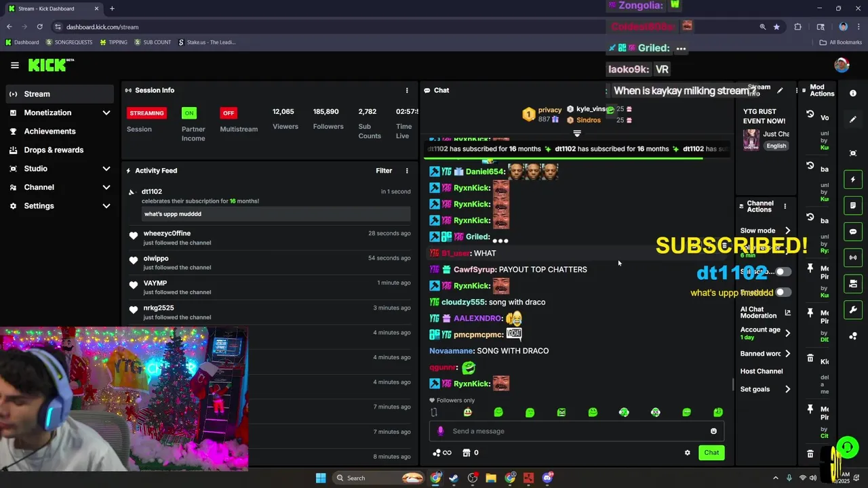Click in the Send a message field
The image size is (868, 488).
[576, 431]
